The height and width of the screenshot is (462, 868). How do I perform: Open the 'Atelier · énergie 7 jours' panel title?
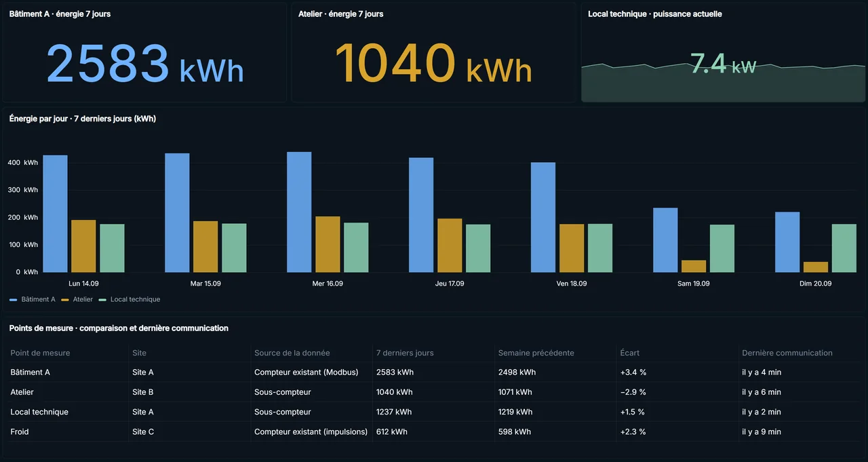point(340,14)
